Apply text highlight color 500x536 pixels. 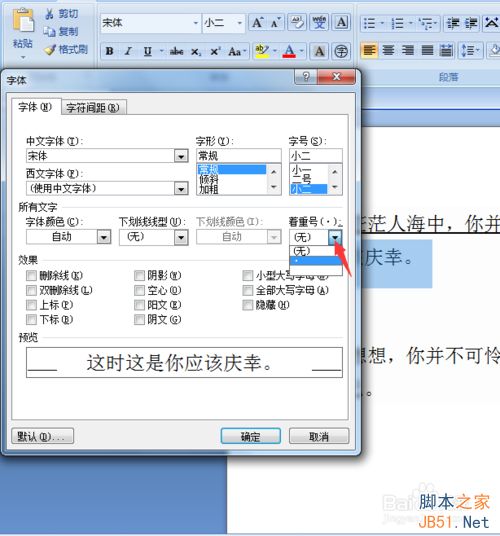(262, 51)
